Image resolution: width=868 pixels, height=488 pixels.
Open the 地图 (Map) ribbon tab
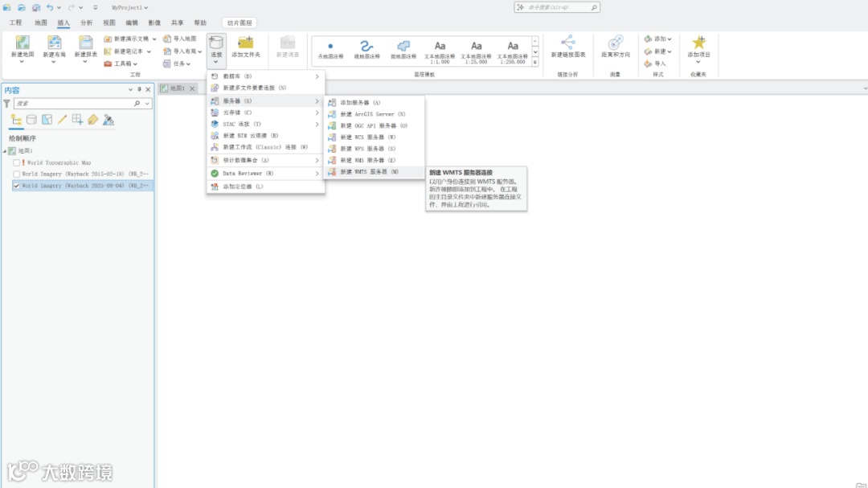(x=41, y=23)
